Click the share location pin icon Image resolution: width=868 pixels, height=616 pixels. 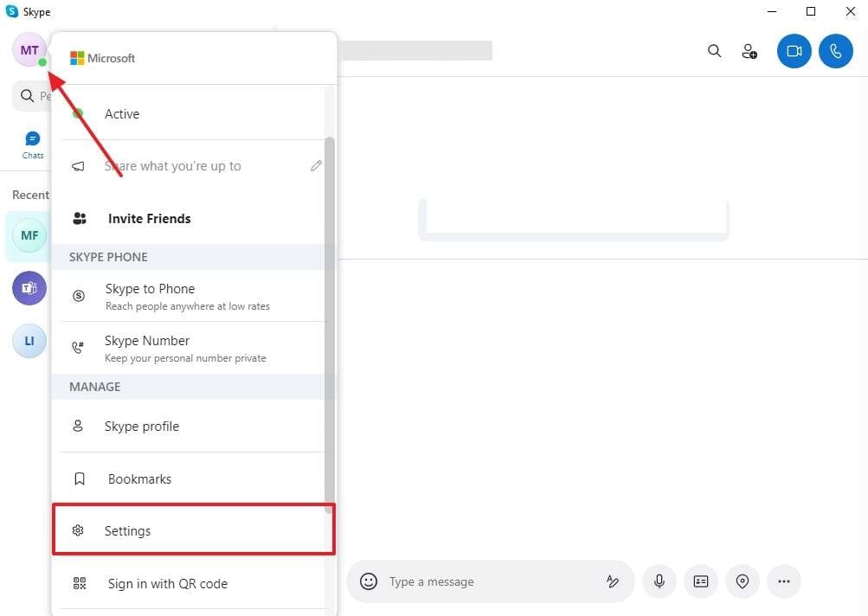coord(743,581)
